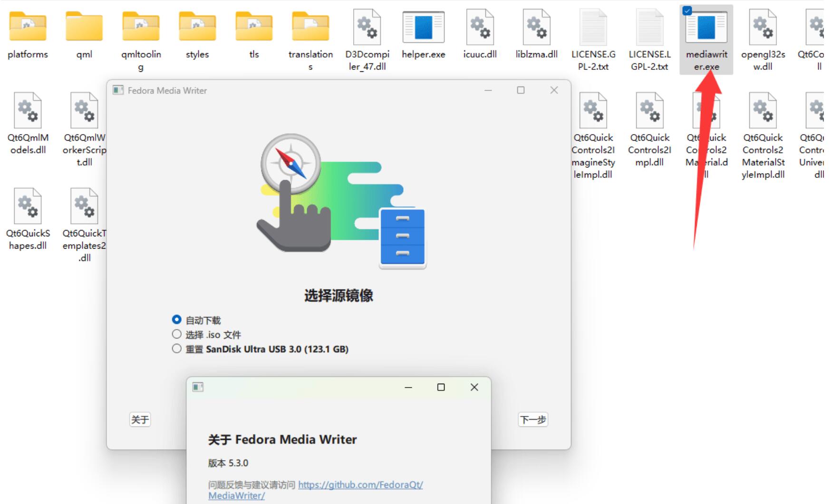Open the styles folder
Image resolution: width=831 pixels, height=504 pixels.
197,28
